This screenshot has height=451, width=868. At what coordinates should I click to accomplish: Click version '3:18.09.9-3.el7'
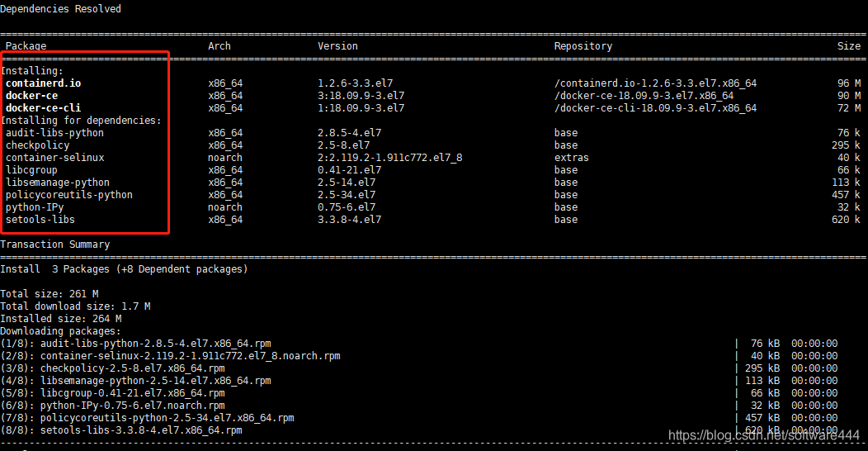(361, 95)
